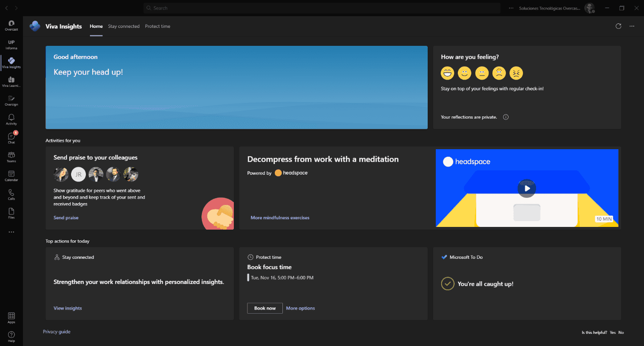Viewport: 644px width, 346px height.
Task: Open More options for focus time
Action: pos(300,308)
